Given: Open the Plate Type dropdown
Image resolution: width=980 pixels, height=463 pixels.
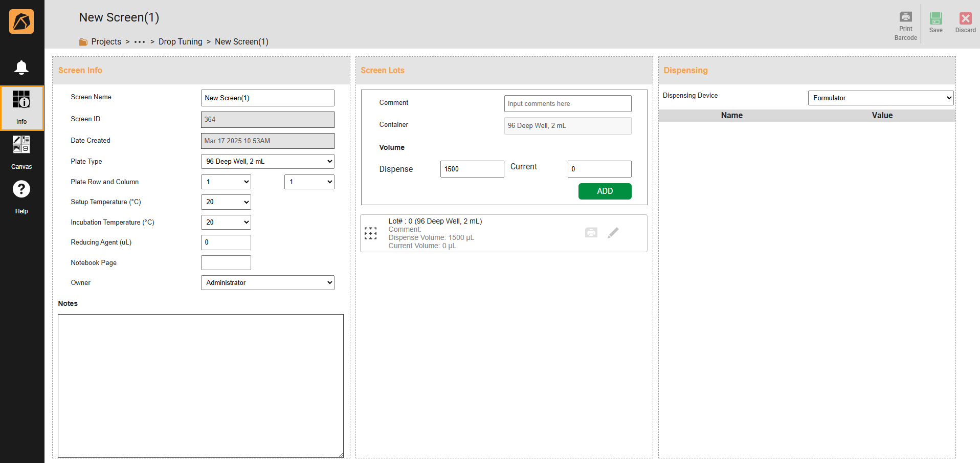Looking at the screenshot, I should [267, 161].
